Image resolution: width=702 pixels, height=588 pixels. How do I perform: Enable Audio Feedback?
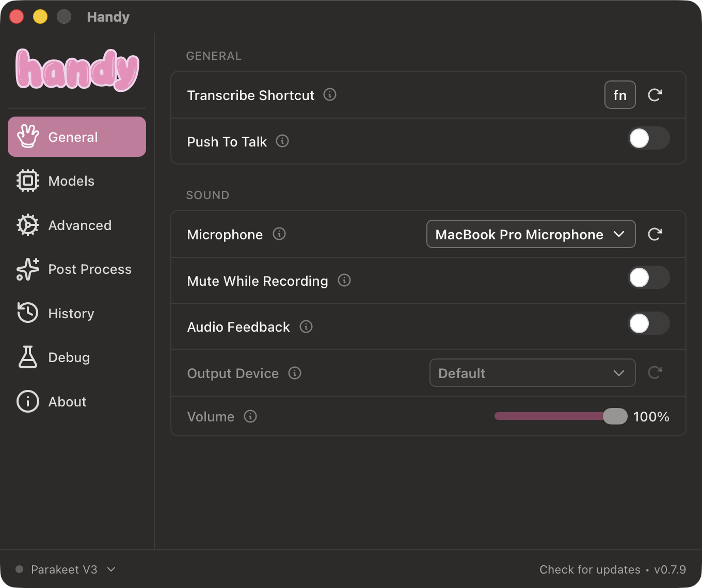649,323
